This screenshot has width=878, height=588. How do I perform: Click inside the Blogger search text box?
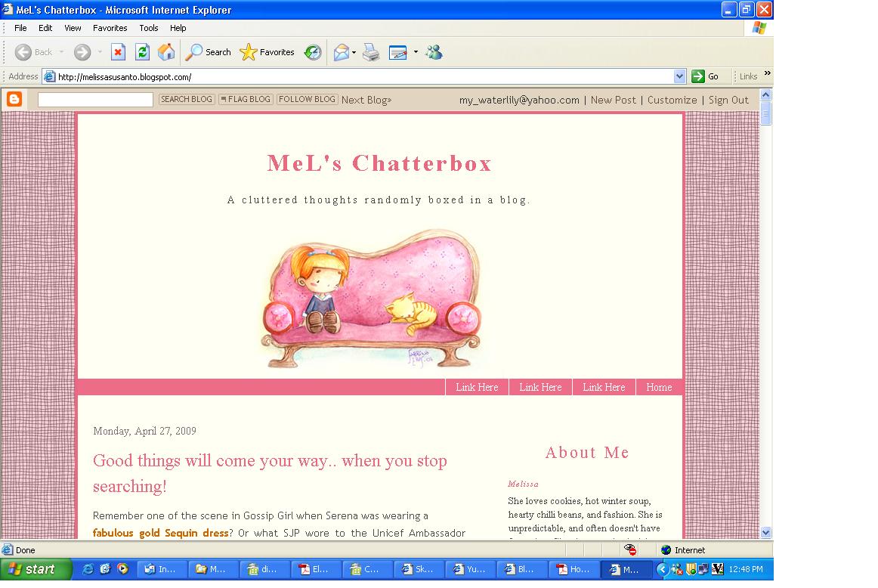pos(95,100)
